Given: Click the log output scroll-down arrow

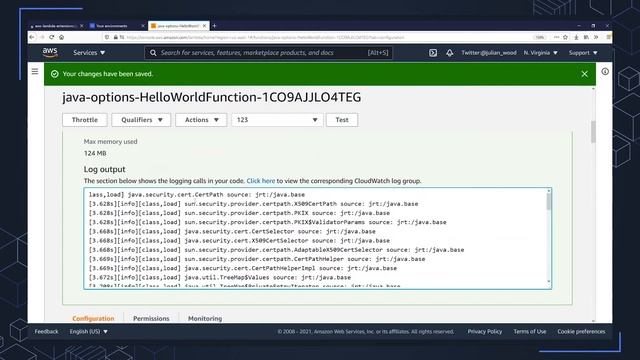Looking at the screenshot, I should coord(549,281).
